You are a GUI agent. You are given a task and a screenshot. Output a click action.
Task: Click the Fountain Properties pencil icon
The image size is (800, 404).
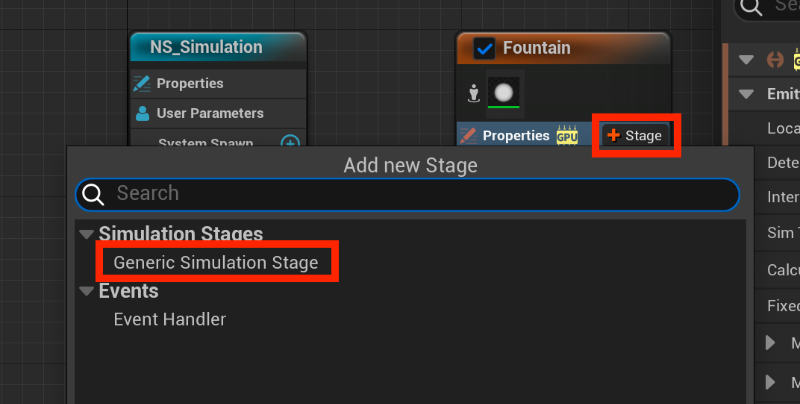(x=467, y=135)
